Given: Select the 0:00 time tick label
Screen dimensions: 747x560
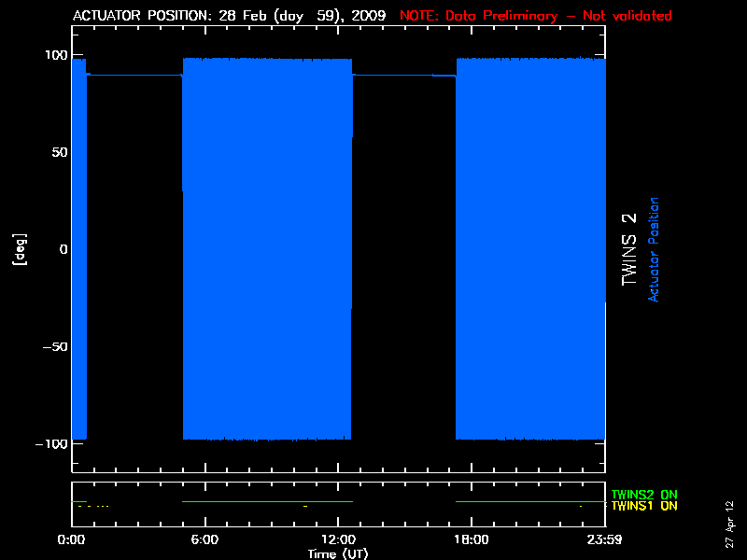Looking at the screenshot, I should pyautogui.click(x=72, y=540).
